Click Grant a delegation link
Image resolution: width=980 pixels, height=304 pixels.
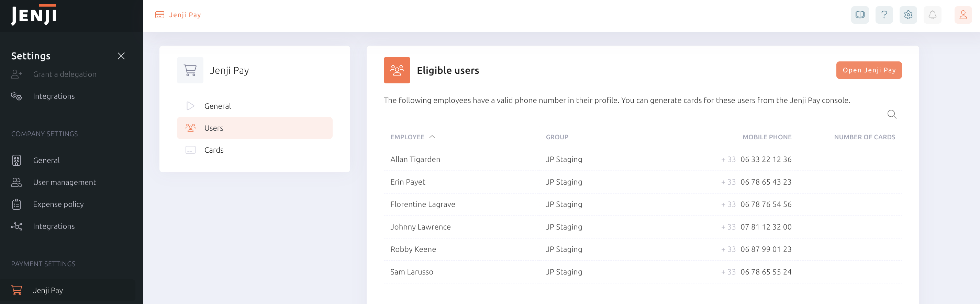pos(65,74)
